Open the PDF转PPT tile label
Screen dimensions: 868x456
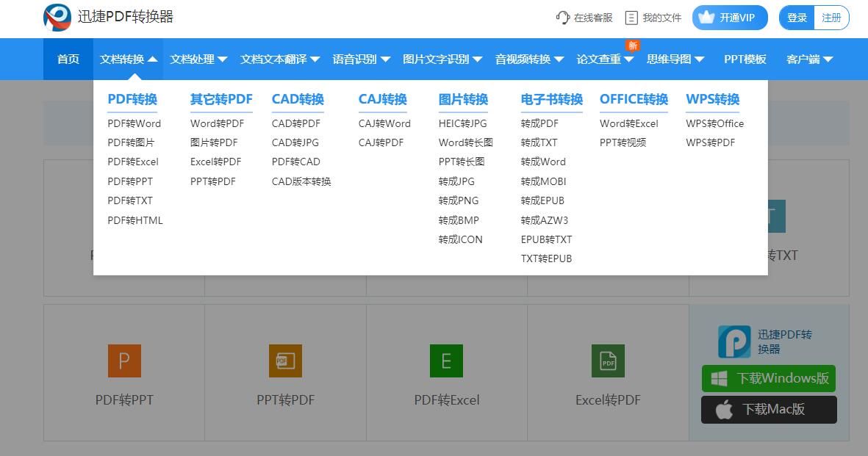tap(124, 400)
